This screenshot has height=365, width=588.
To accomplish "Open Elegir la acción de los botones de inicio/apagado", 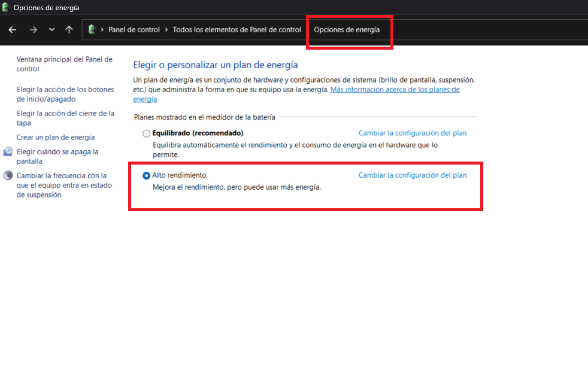I will pyautogui.click(x=65, y=94).
